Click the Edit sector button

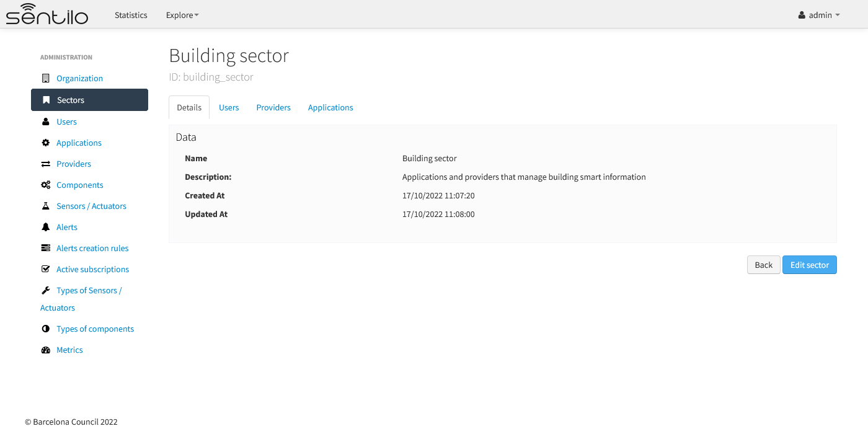coord(809,265)
